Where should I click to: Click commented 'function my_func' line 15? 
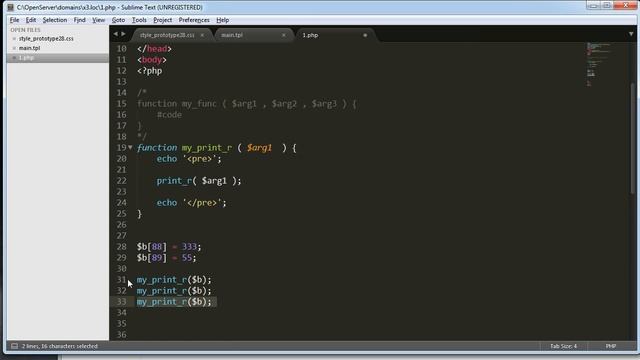point(247,104)
